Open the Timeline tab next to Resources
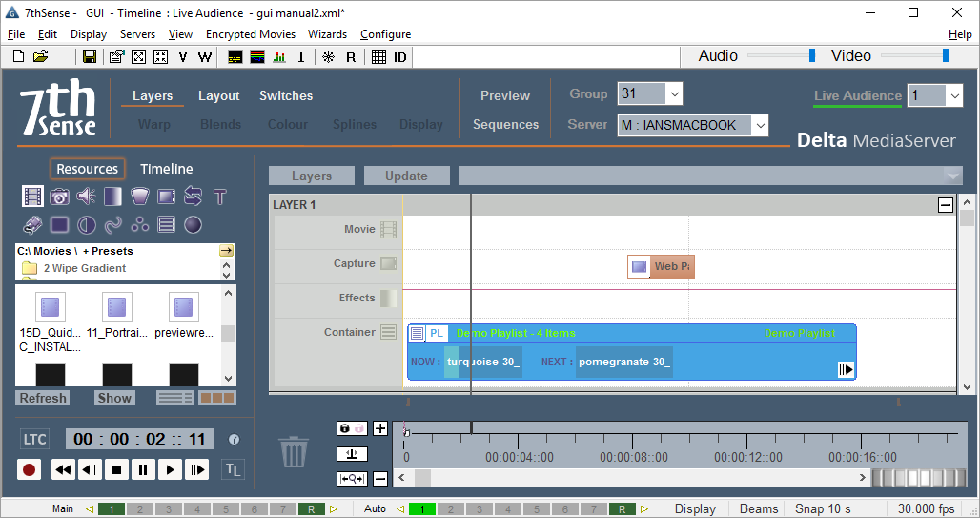The width and height of the screenshot is (980, 518). (x=166, y=169)
